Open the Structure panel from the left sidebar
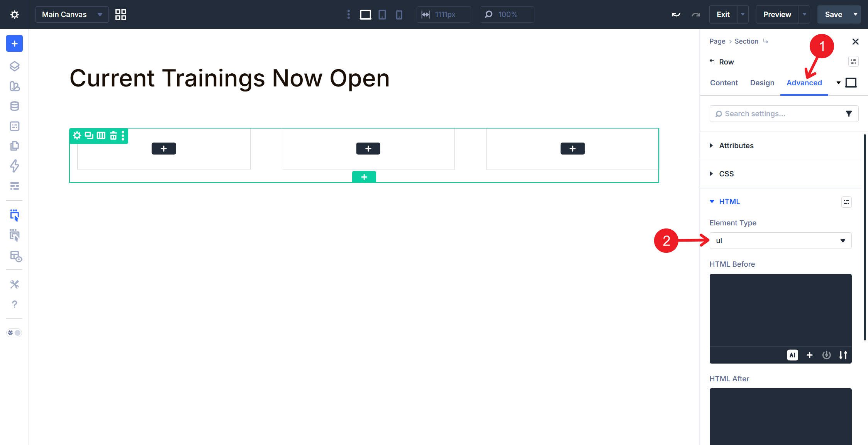The height and width of the screenshot is (445, 868). (x=14, y=66)
